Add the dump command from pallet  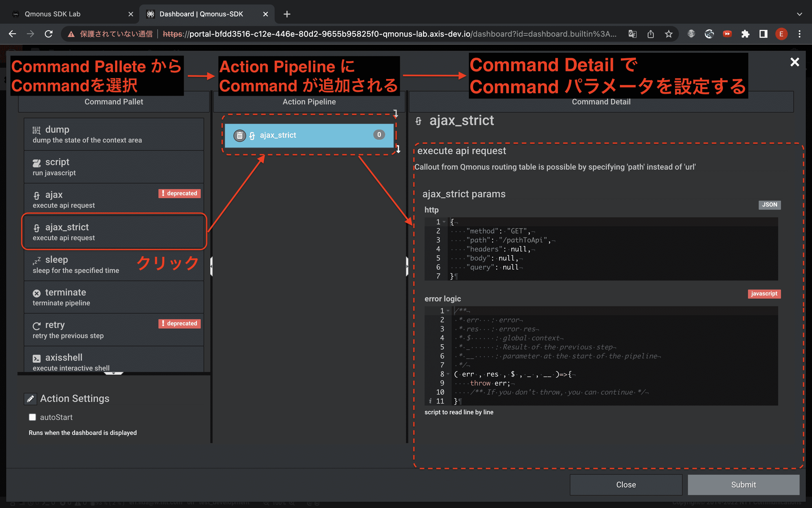pyautogui.click(x=114, y=134)
